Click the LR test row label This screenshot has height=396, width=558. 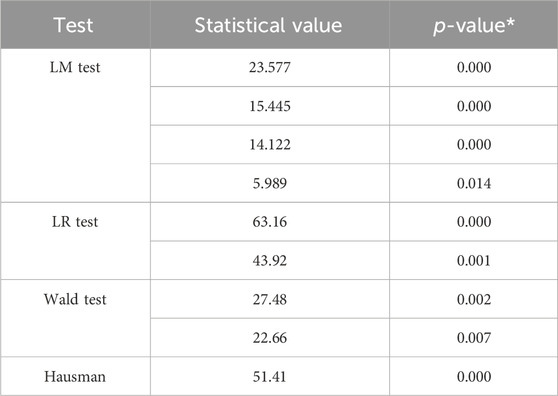[x=75, y=222]
